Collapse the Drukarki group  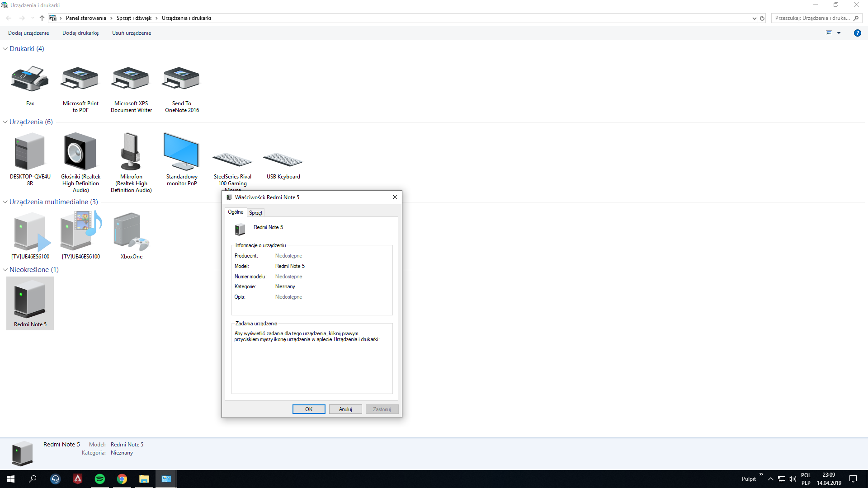click(5, 49)
